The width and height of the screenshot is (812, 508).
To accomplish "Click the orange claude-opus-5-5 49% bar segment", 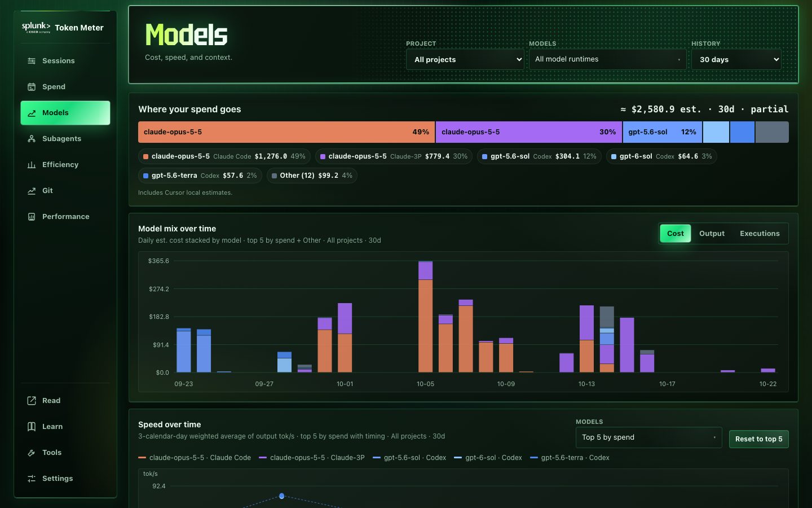I will tap(286, 132).
